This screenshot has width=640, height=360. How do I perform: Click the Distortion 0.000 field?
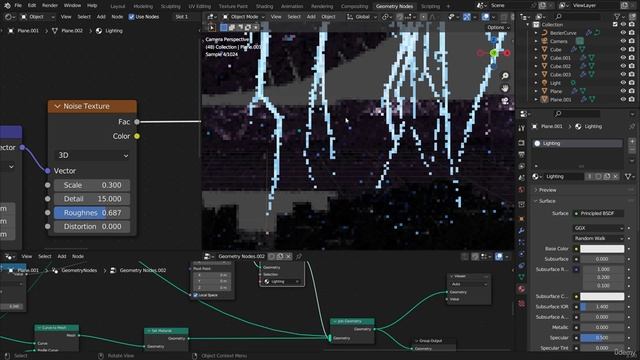coord(92,227)
